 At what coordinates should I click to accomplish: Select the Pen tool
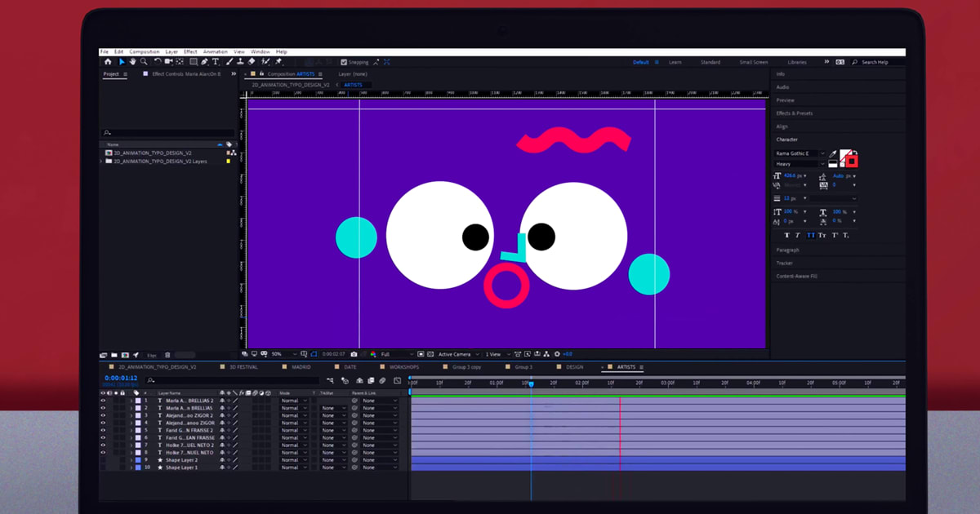205,61
